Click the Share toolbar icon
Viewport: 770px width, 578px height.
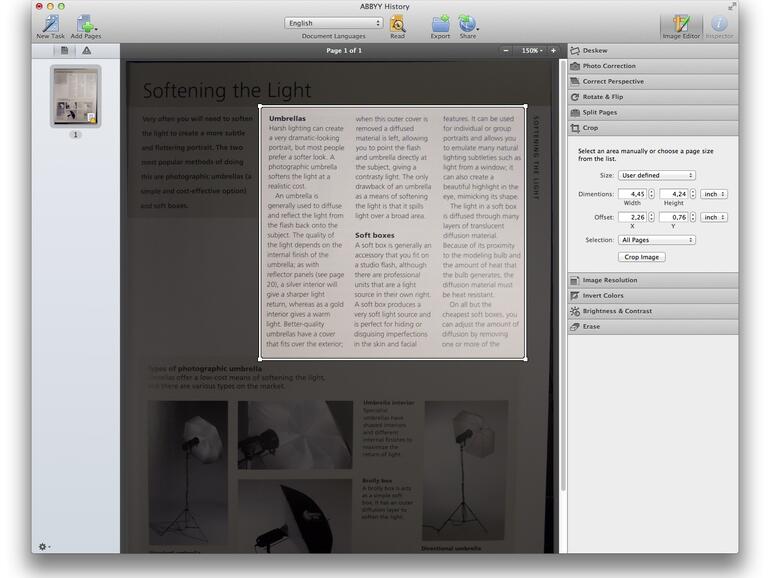tap(468, 24)
